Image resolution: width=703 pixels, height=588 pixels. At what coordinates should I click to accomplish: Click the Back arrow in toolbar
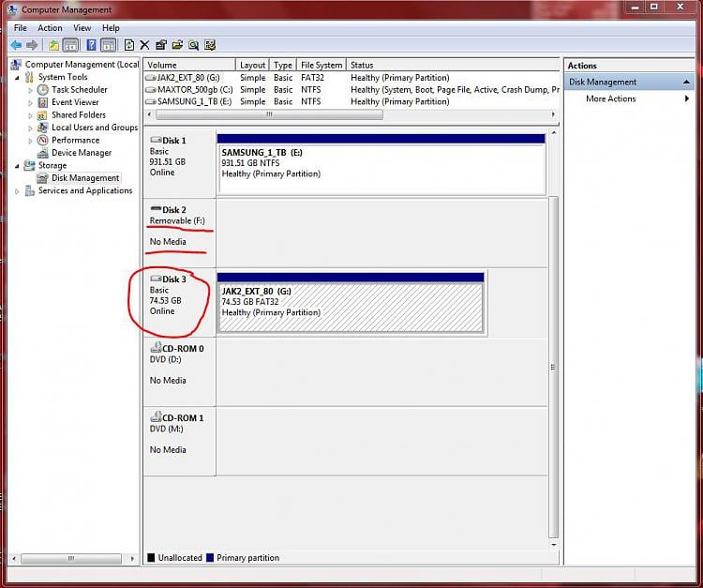16,45
